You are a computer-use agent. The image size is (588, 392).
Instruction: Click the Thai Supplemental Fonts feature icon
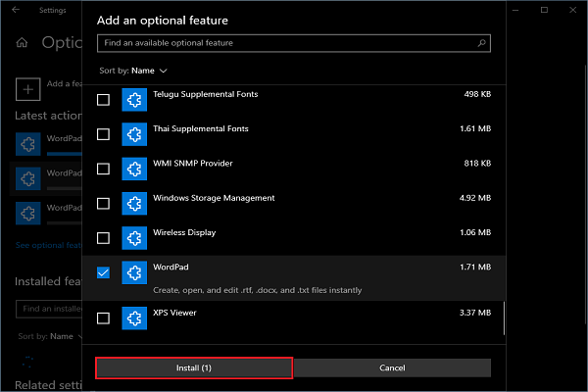[x=134, y=134]
